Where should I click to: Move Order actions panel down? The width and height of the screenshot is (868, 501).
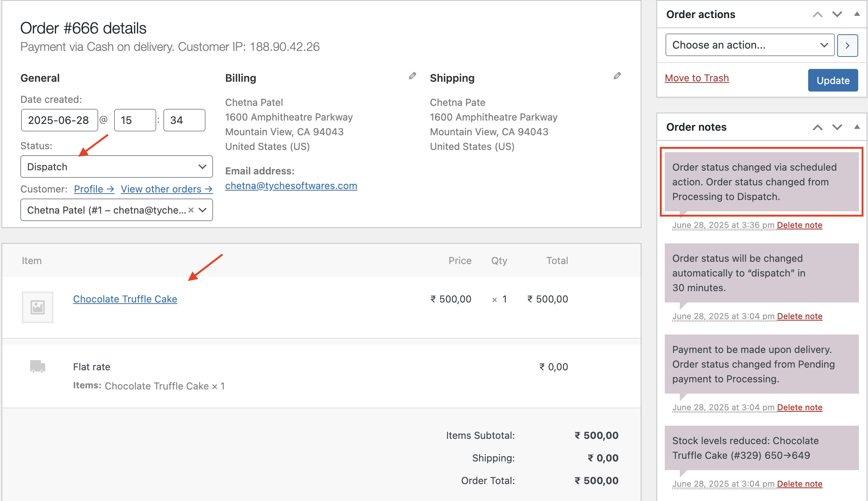click(837, 14)
